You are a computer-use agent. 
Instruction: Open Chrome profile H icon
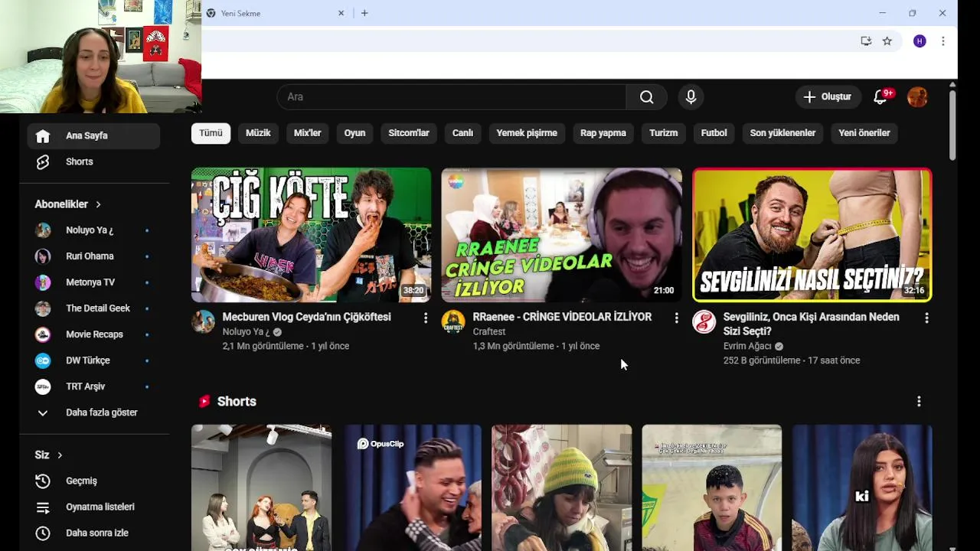pos(920,41)
